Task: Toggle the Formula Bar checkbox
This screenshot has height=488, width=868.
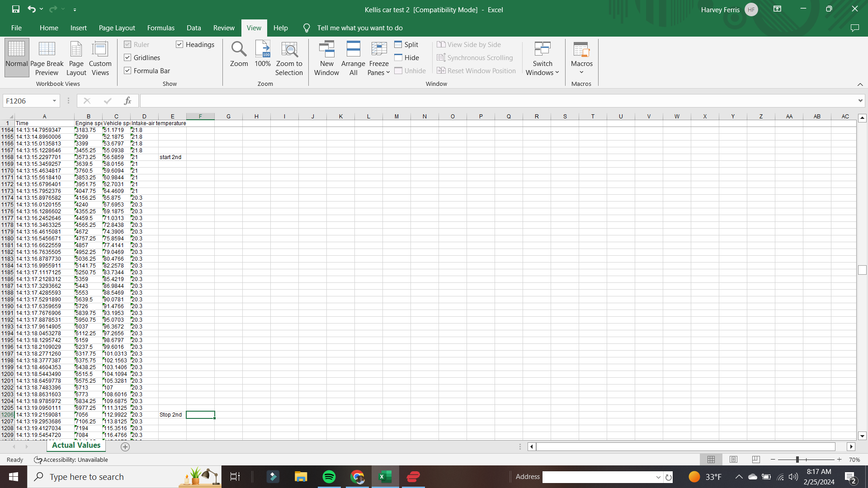Action: point(127,70)
